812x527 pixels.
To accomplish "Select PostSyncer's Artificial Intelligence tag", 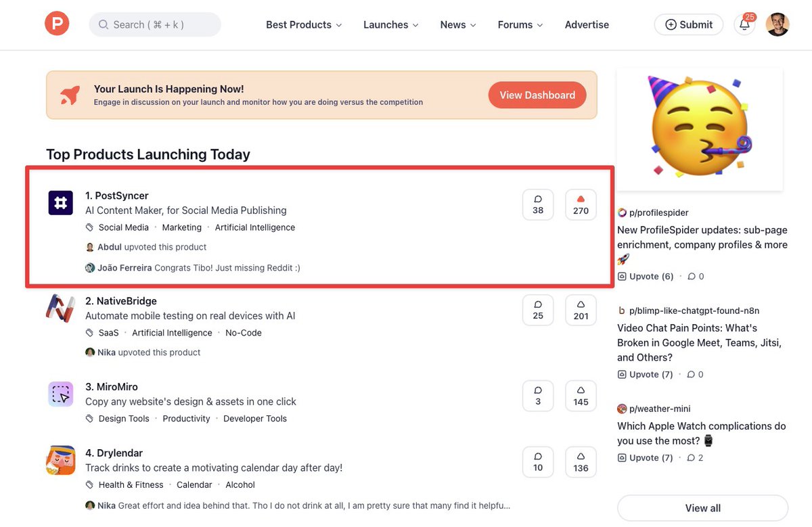I will (255, 227).
